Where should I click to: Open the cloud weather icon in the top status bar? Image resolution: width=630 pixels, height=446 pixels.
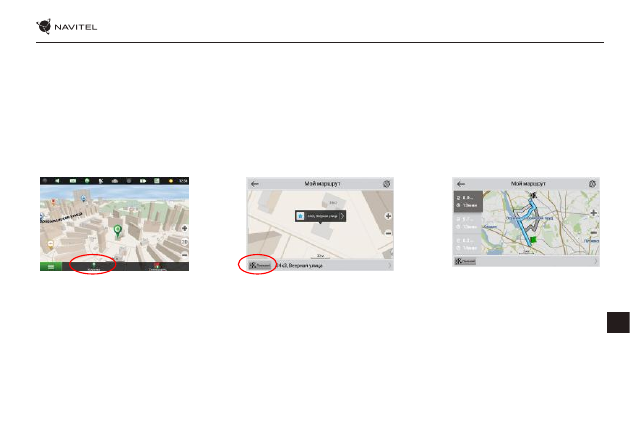coord(115,181)
